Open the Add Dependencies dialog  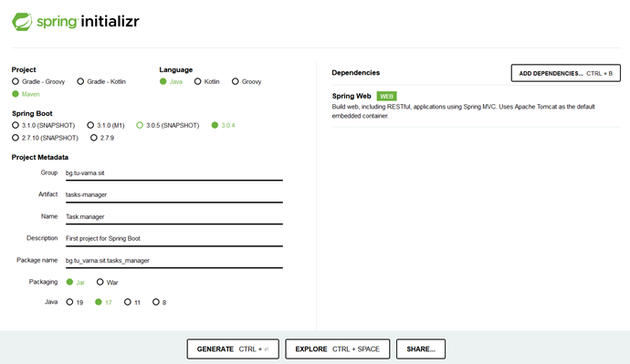566,73
